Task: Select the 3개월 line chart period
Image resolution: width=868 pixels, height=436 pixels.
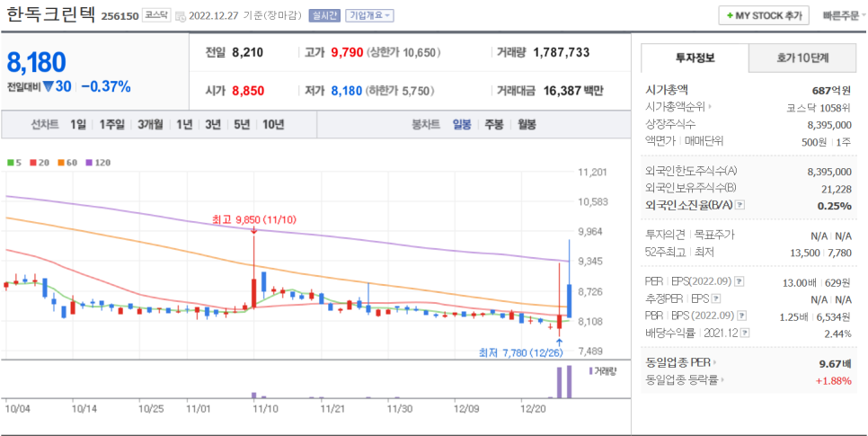Action: [151, 125]
